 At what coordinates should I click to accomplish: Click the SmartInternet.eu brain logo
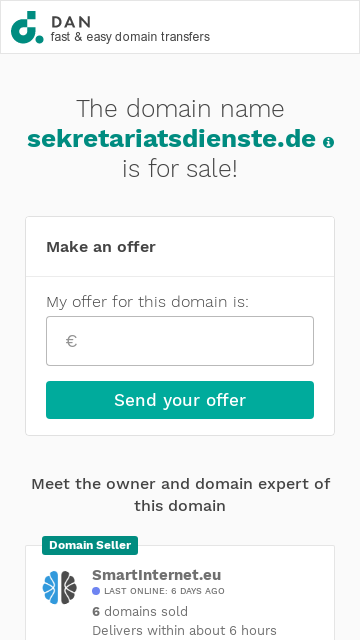[x=60, y=587]
